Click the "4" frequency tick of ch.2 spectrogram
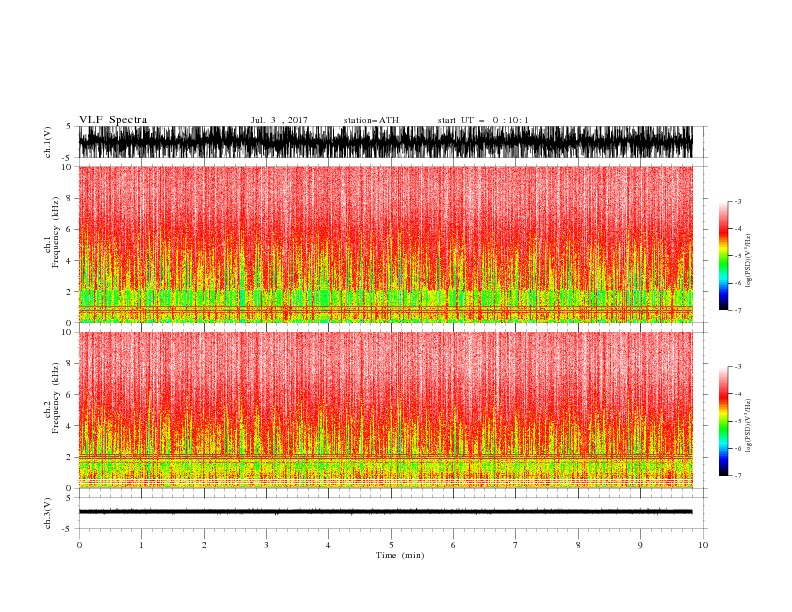Image resolution: width=792 pixels, height=612 pixels. coord(70,426)
